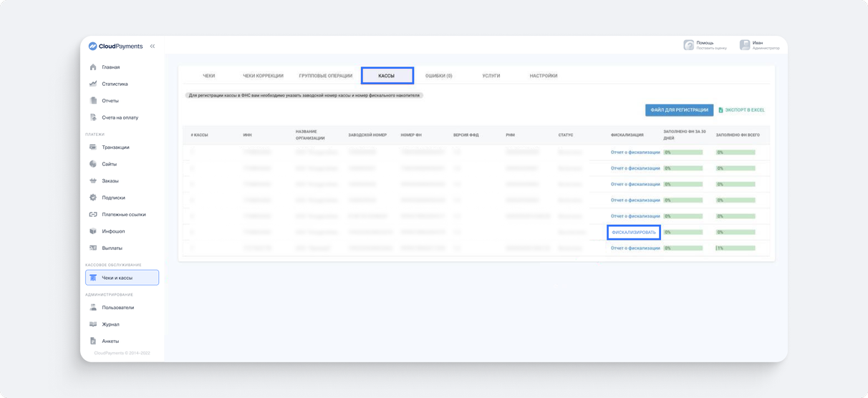Screen dimensions: 868x398
Task: Export table via Экспорт в Excel
Action: click(x=742, y=110)
